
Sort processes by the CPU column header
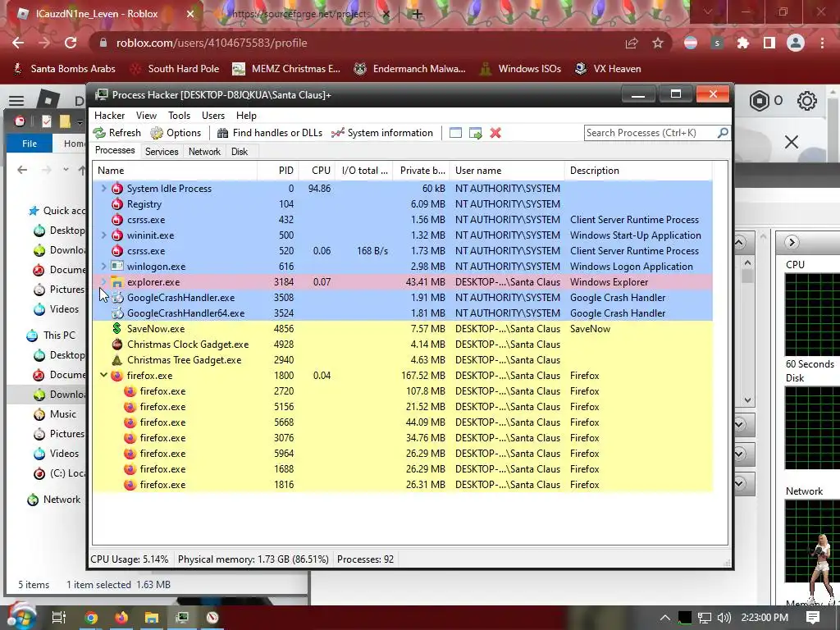pos(317,171)
